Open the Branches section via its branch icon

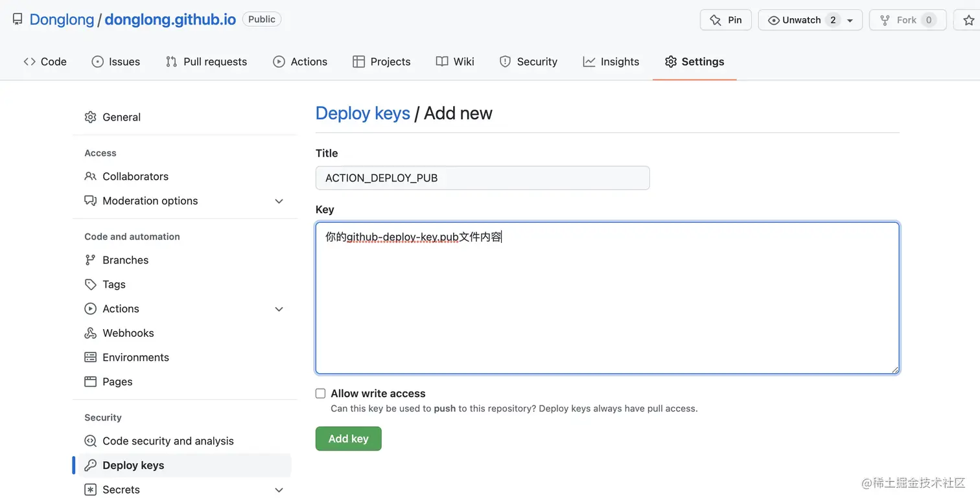pos(90,260)
